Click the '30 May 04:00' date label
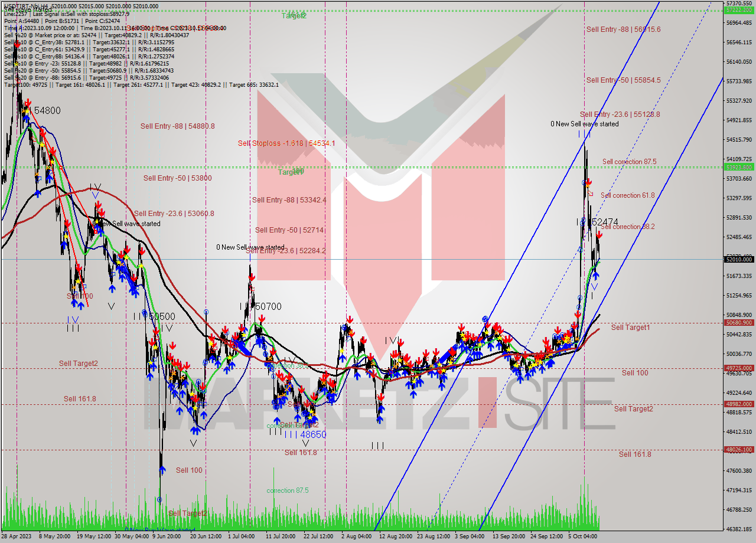Viewport: 756px width, 543px height. (133, 537)
